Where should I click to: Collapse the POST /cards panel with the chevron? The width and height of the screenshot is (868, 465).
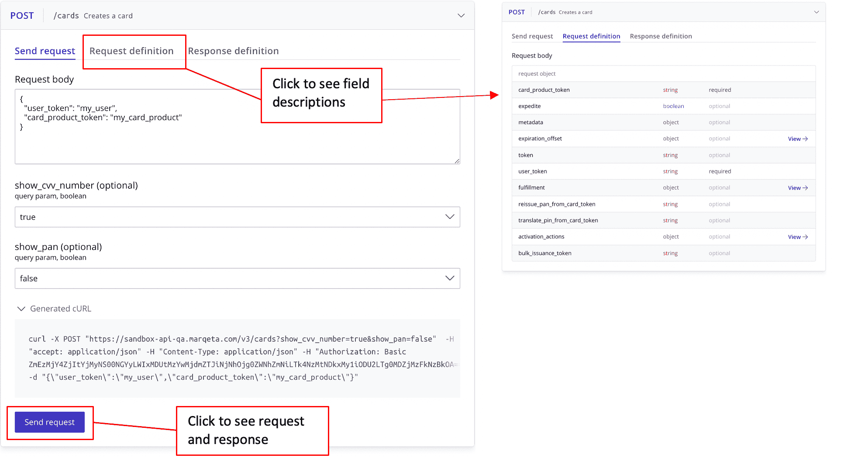[x=461, y=15]
